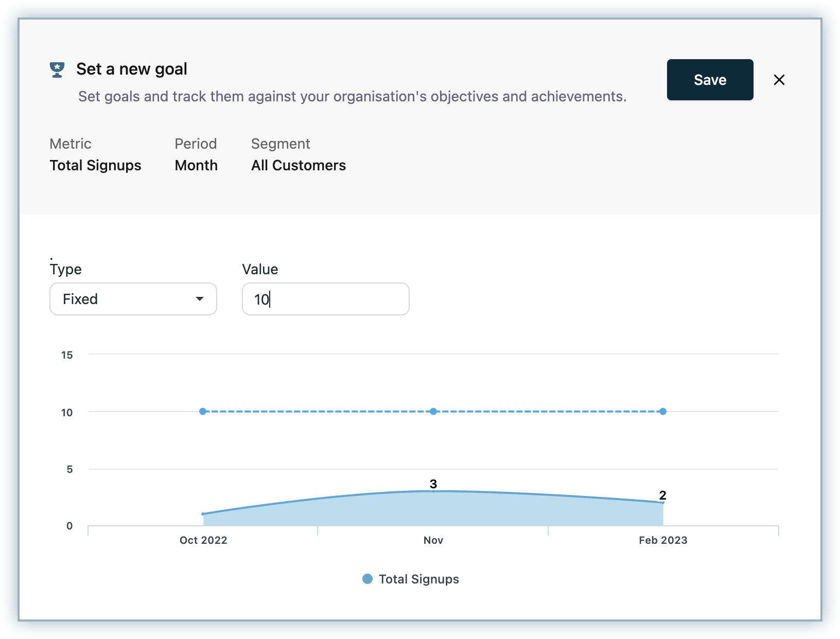Select the Nov x-axis label
840x639 pixels.
(x=433, y=540)
